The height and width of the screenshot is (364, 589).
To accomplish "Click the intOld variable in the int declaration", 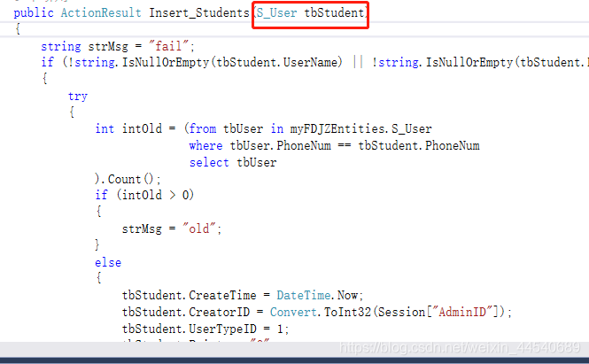I will point(142,128).
